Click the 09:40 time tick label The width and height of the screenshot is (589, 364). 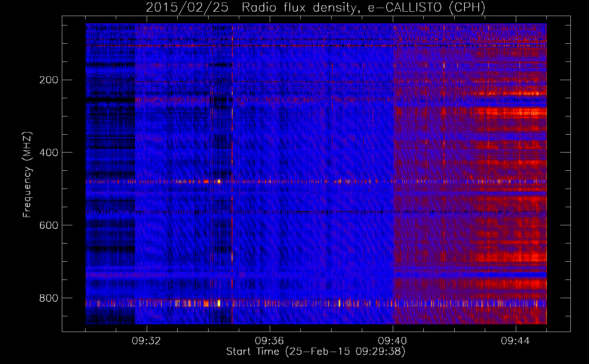click(392, 341)
